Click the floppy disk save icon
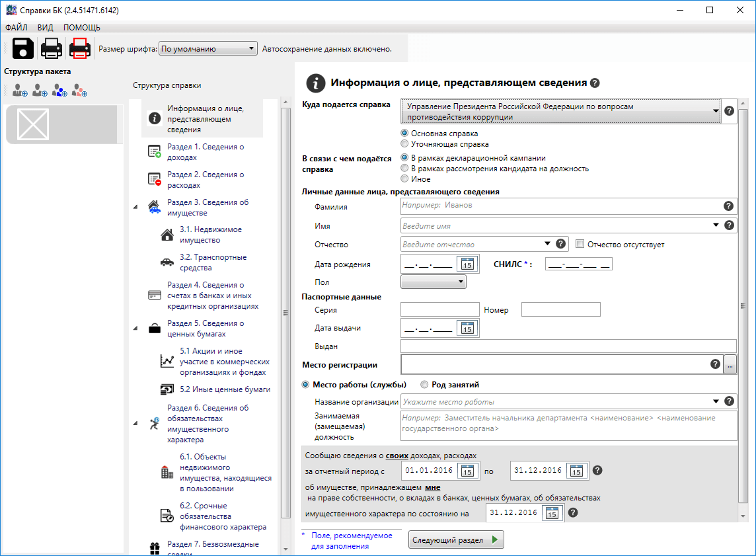This screenshot has height=556, width=756. pos(22,49)
